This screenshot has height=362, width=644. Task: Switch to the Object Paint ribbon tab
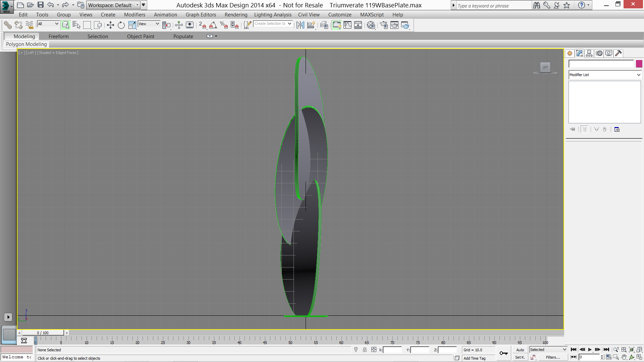141,37
